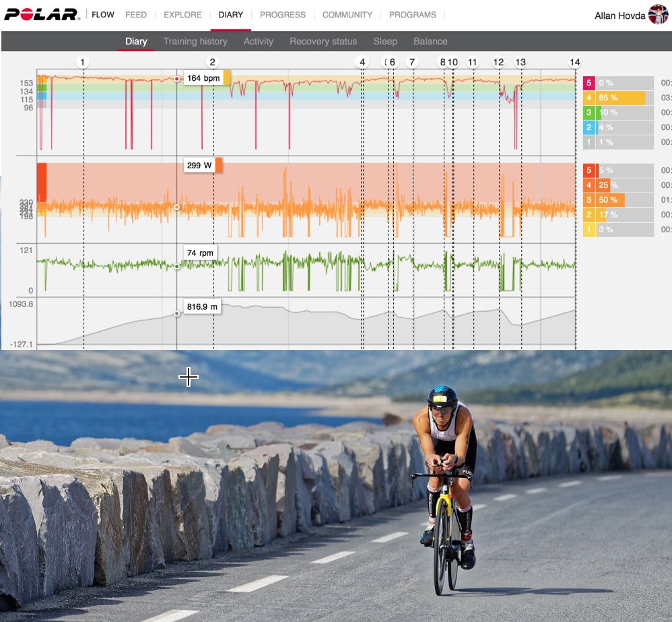Open the PROGRESS menu item
The image size is (672, 622).
(283, 14)
